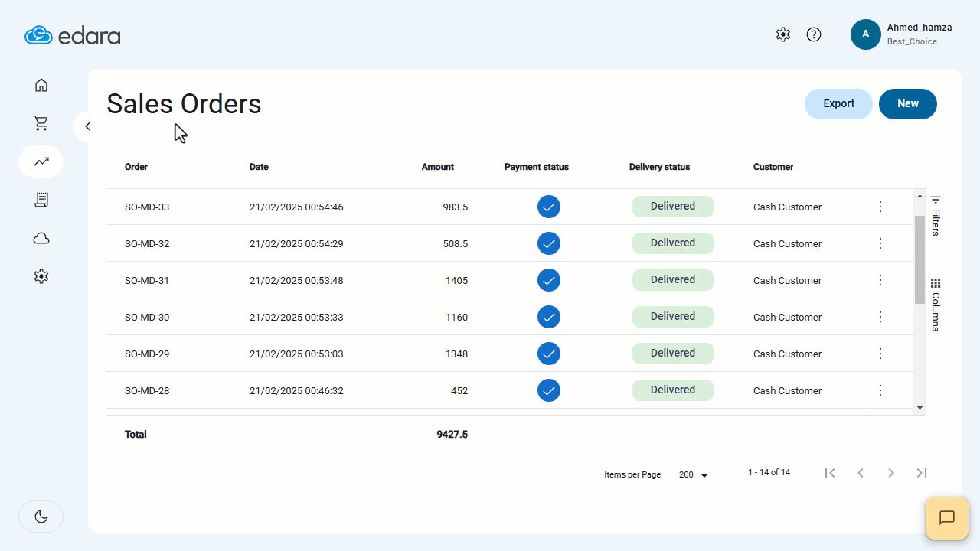Open more options for SO-MD-28
The image size is (980, 551).
click(x=880, y=390)
